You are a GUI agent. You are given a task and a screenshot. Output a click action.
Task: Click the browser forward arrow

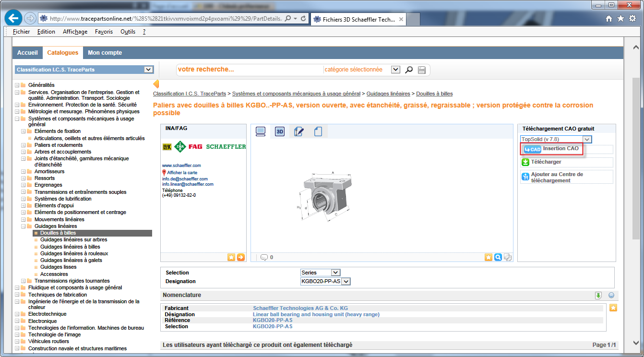point(30,19)
